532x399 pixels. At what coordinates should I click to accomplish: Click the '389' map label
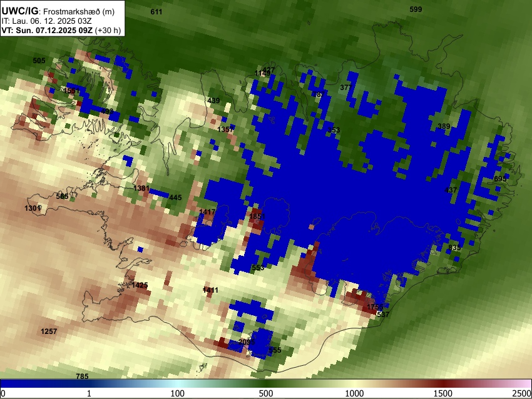(x=444, y=126)
